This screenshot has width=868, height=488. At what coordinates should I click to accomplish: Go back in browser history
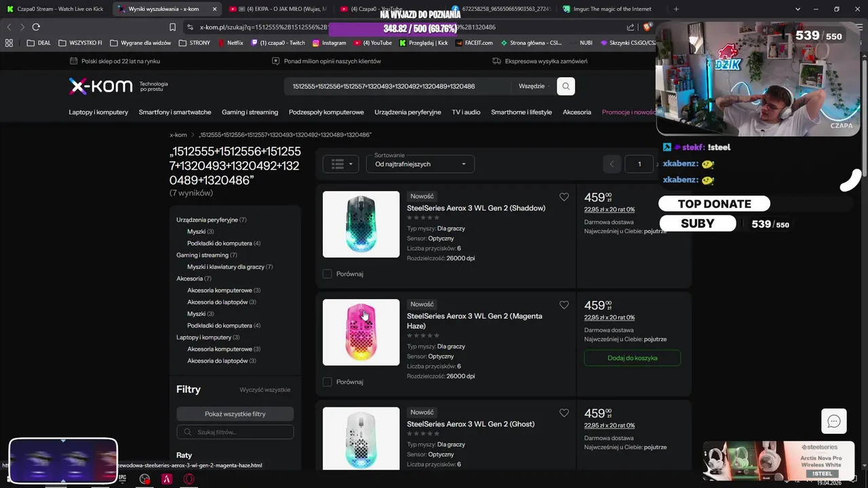9,27
